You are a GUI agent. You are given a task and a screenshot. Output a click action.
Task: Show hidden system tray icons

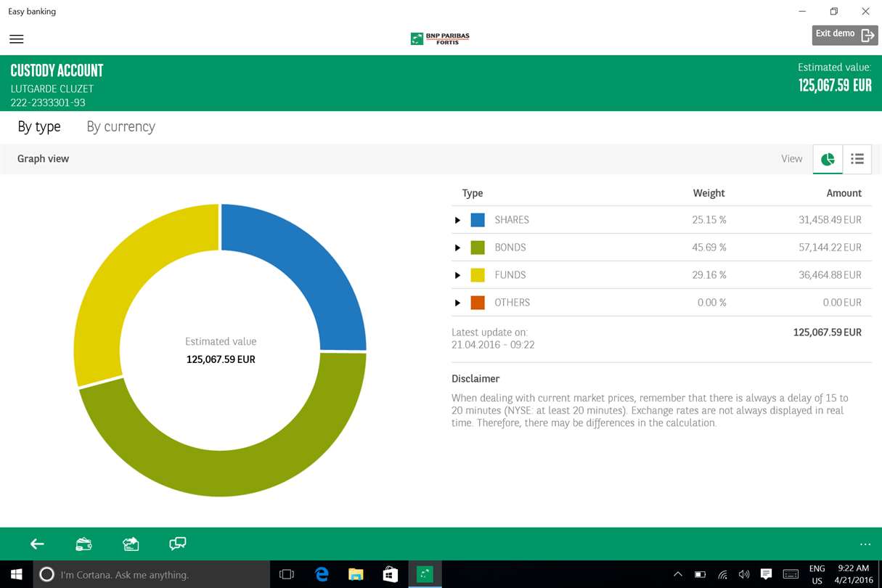(678, 574)
